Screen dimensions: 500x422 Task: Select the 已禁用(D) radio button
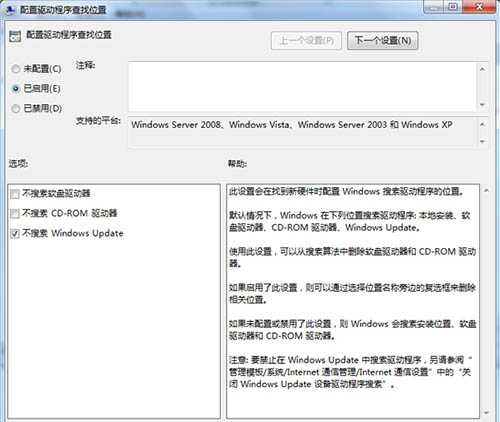point(16,109)
